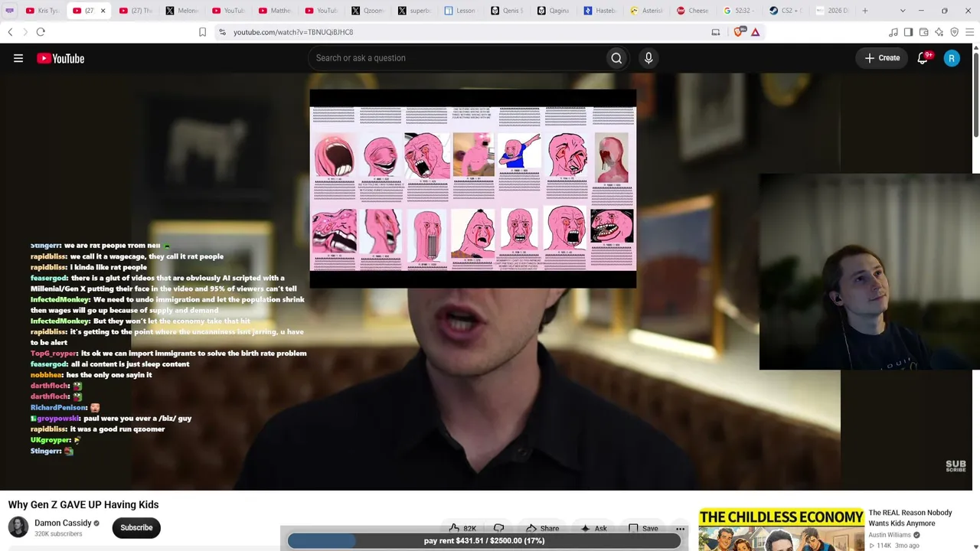Open Damon Cassidy channel avatar

tap(18, 527)
